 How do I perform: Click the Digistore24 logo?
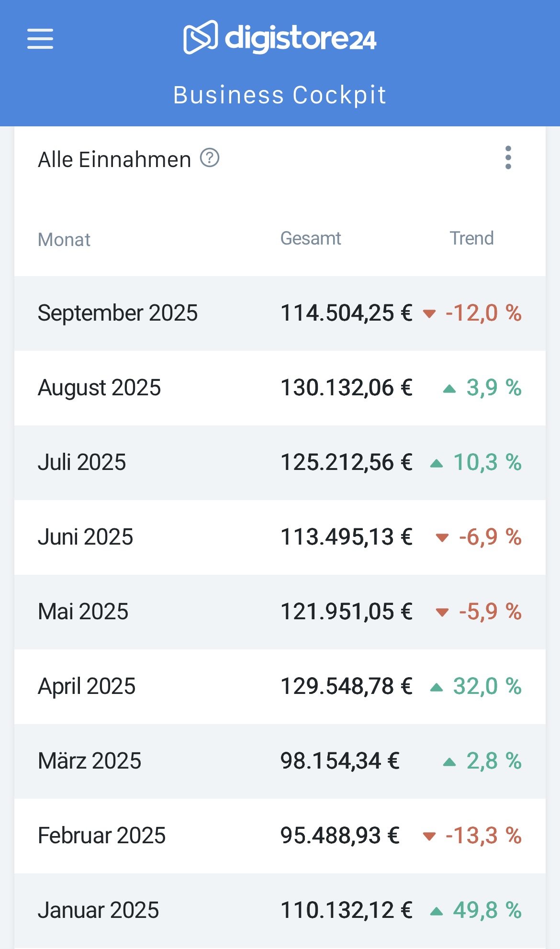[x=280, y=37]
